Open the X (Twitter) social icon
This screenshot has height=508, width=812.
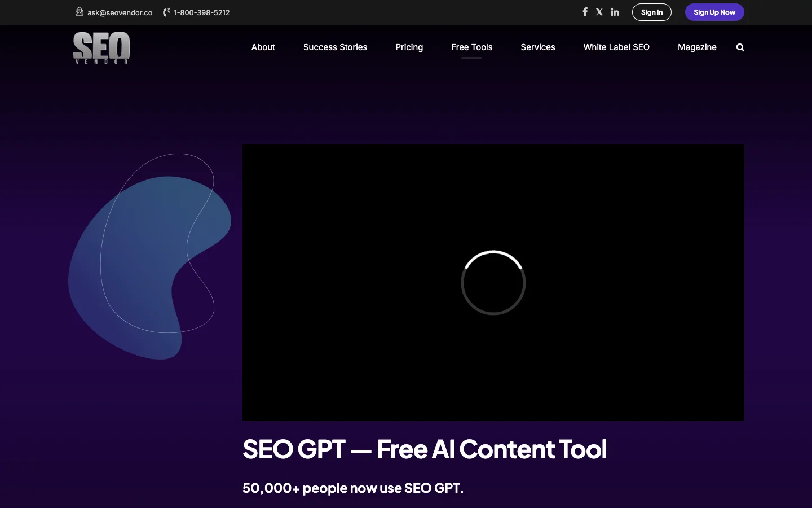pyautogui.click(x=599, y=12)
